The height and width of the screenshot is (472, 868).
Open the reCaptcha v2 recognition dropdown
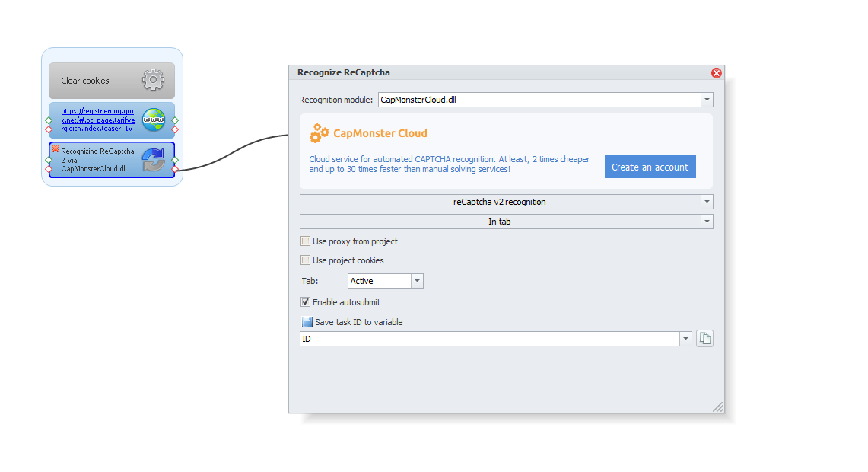707,202
